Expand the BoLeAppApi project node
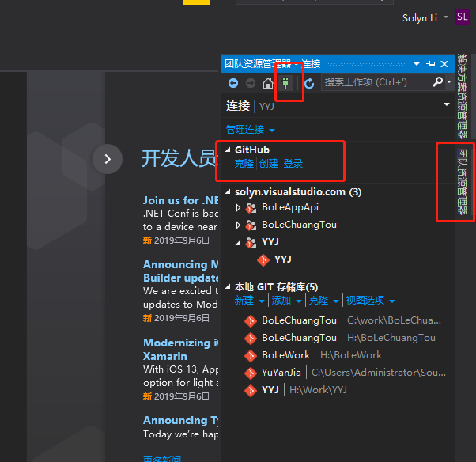476x462 pixels. [238, 208]
